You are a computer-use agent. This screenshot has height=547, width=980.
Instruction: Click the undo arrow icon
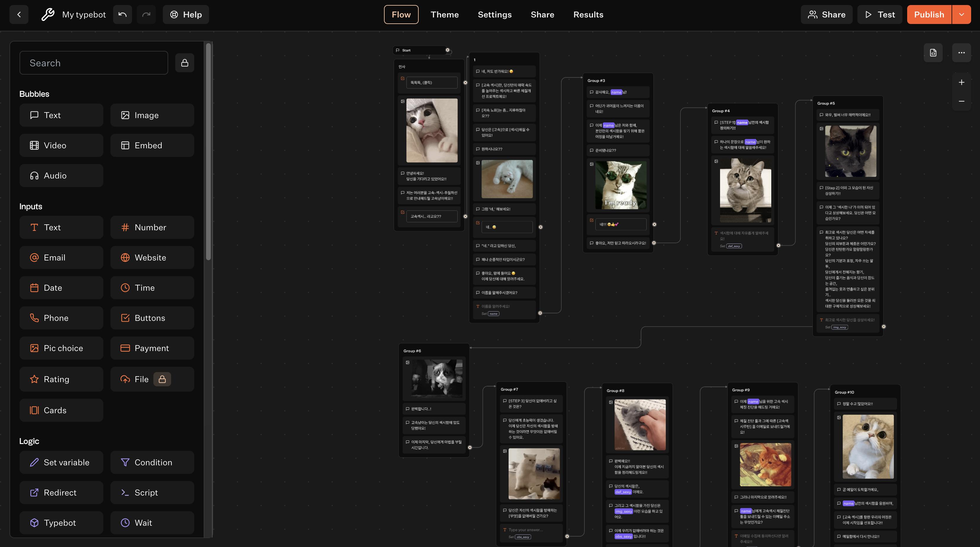point(122,15)
